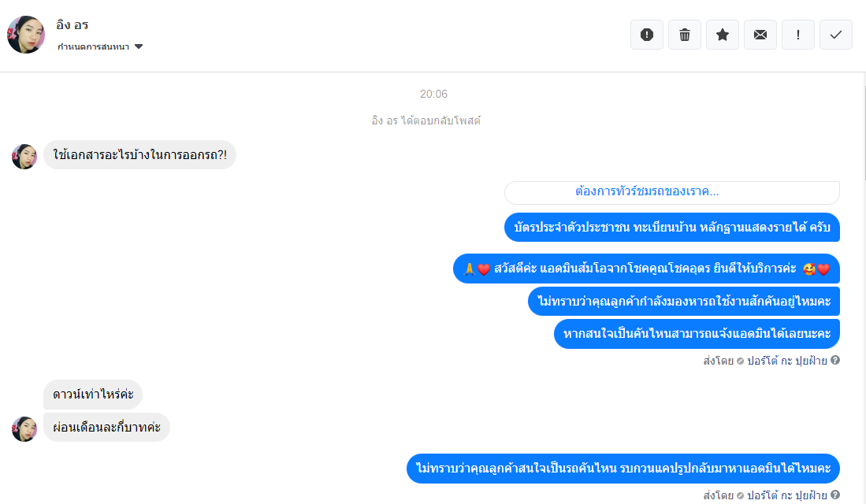Click customer avatar next to ผ่อนเดือนละกี่บาทค่ะ
This screenshot has width=866, height=504.
click(24, 429)
